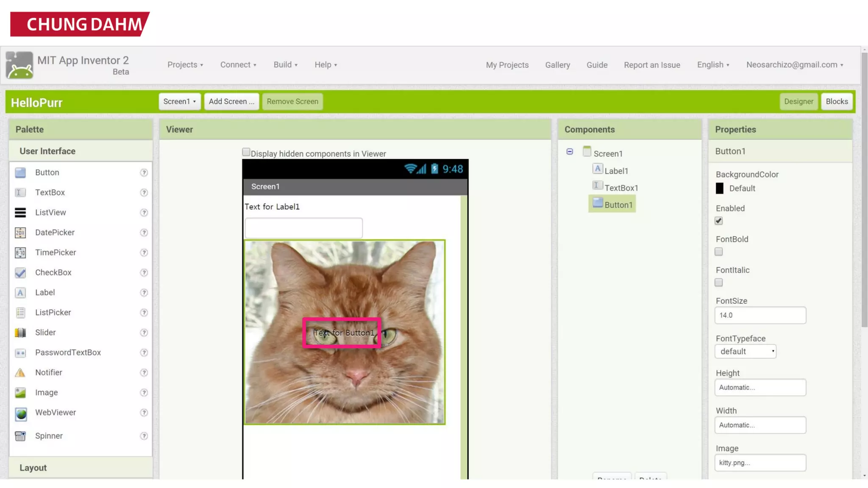Select the WebViewer globe icon

pos(21,413)
